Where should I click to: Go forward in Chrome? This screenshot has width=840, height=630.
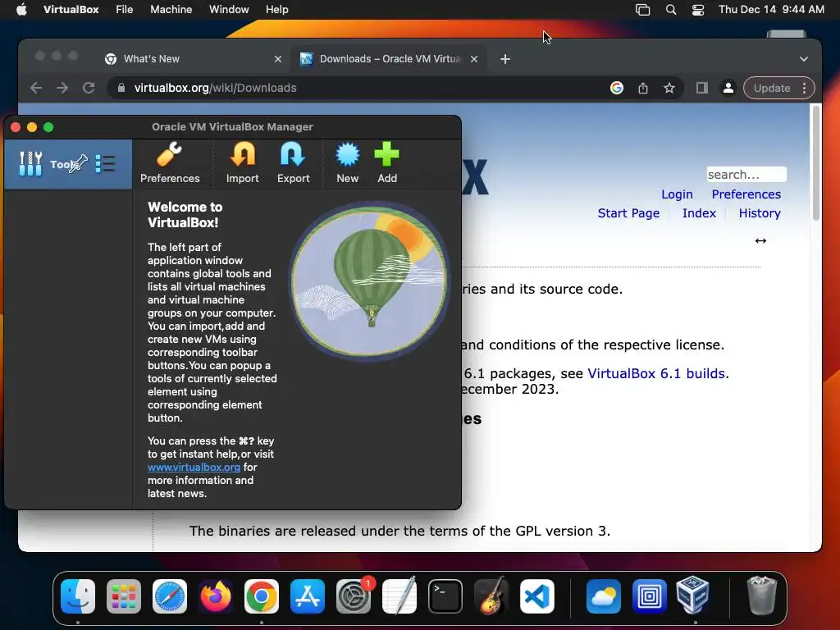coord(62,88)
